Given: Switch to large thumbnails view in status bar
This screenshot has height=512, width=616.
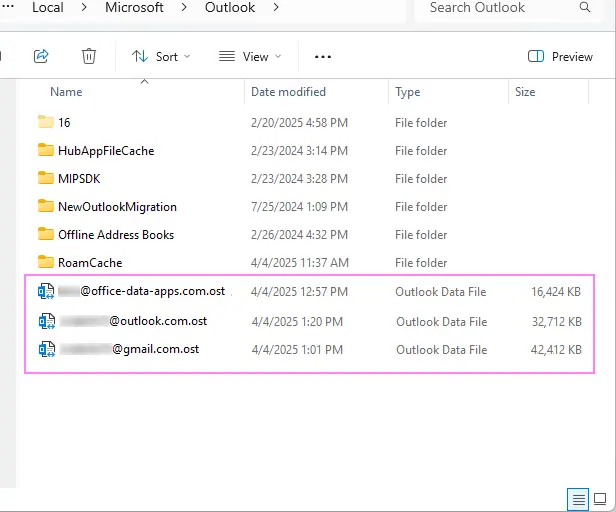Looking at the screenshot, I should 599,498.
